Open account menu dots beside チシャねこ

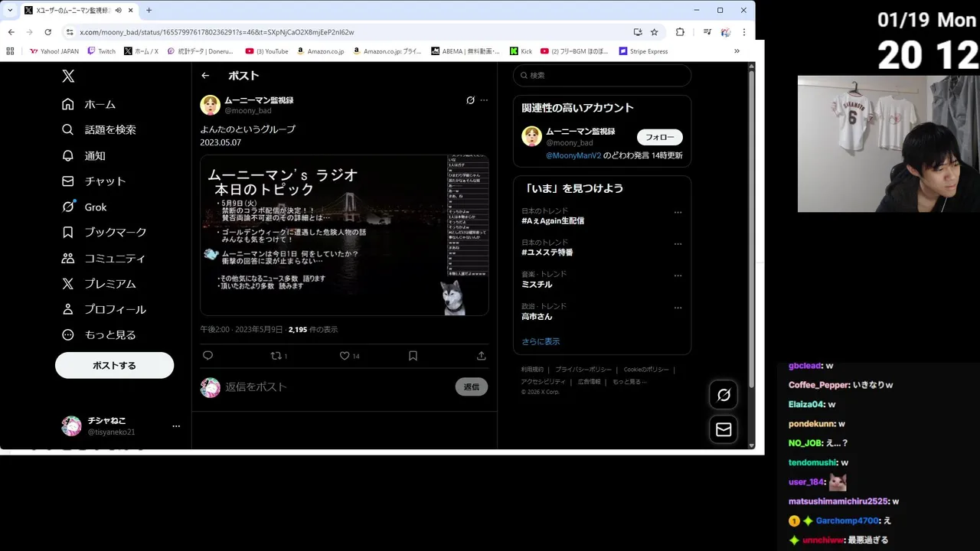tap(176, 426)
